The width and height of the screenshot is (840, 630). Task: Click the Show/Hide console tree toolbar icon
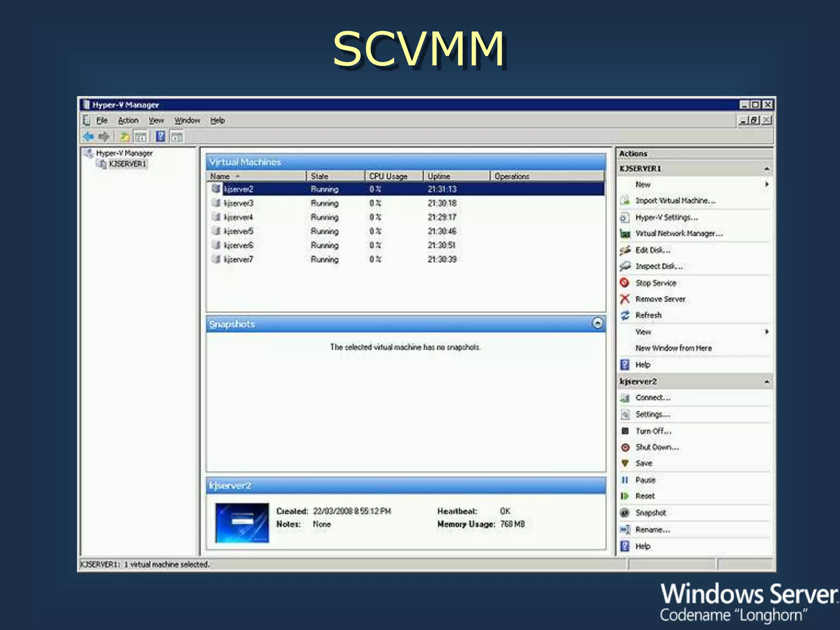click(141, 137)
